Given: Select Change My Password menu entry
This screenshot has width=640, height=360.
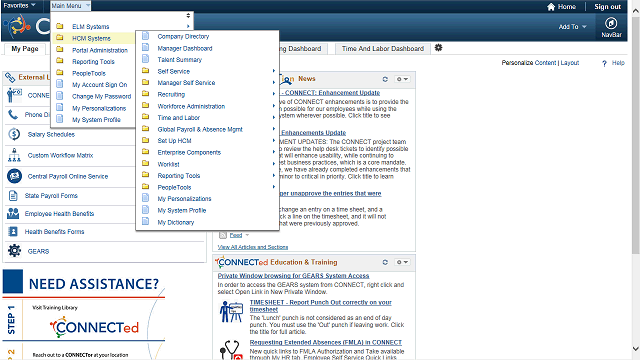Looking at the screenshot, I should pyautogui.click(x=102, y=96).
